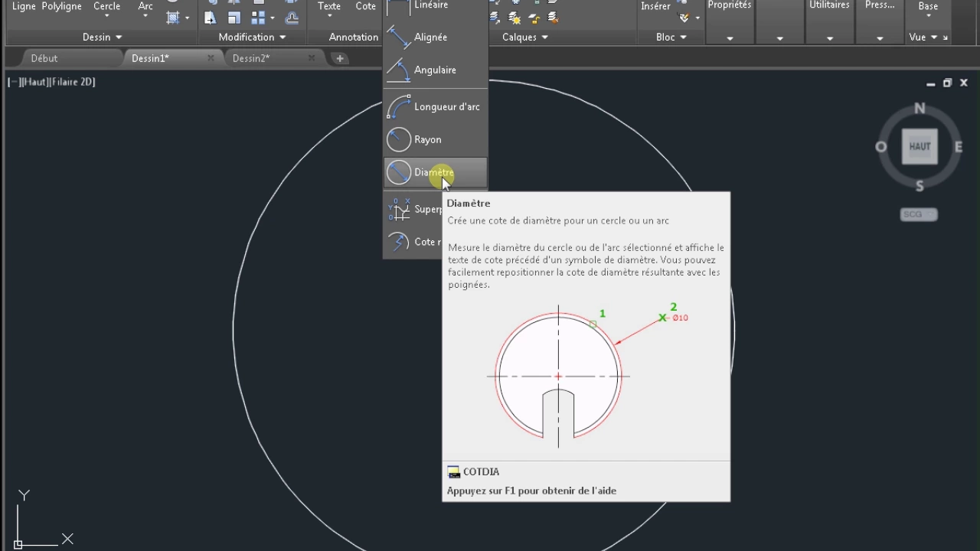Open the SCG coordinate system dropdown
The height and width of the screenshot is (551, 980).
click(919, 214)
